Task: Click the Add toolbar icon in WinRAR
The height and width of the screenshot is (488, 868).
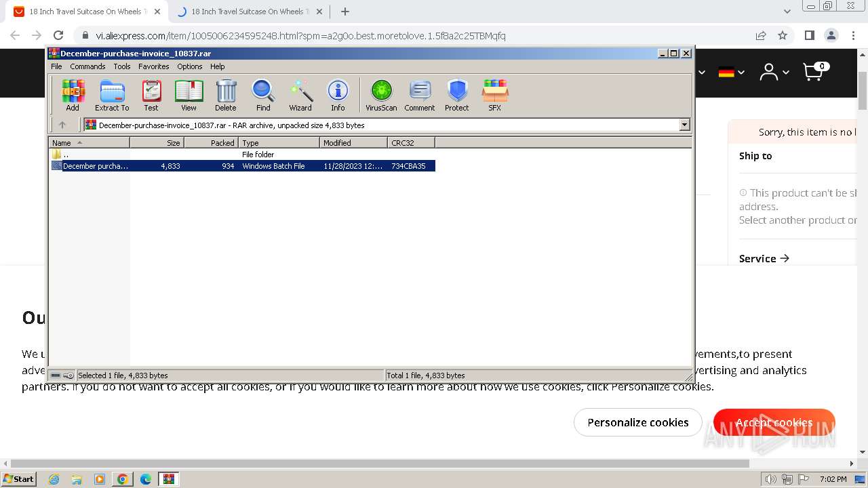Action: [73, 95]
